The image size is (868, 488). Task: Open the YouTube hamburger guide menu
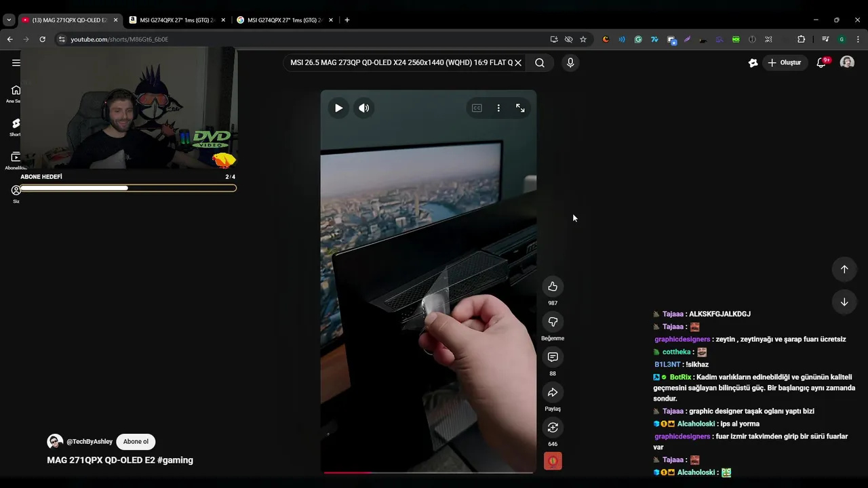click(16, 62)
